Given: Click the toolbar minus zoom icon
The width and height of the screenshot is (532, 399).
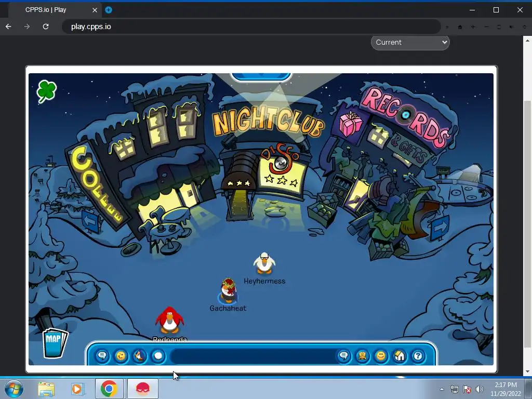Looking at the screenshot, I should point(486,27).
